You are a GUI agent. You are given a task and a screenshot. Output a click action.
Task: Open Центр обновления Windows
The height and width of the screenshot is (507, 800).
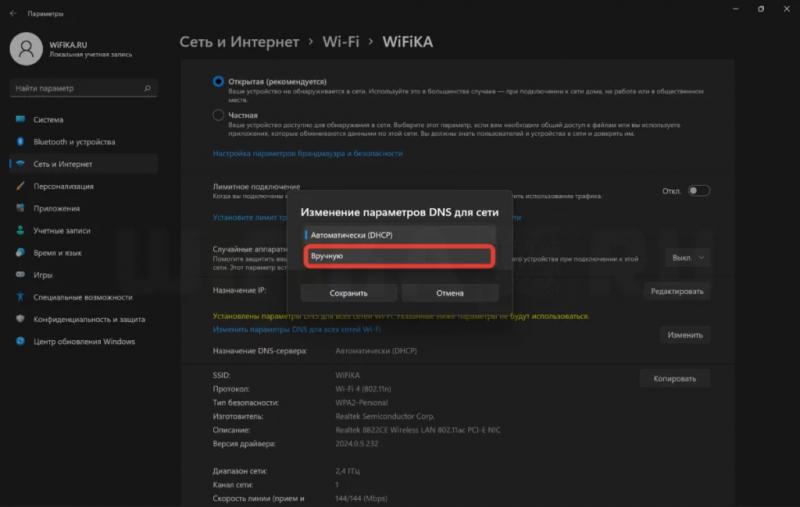[x=84, y=341]
